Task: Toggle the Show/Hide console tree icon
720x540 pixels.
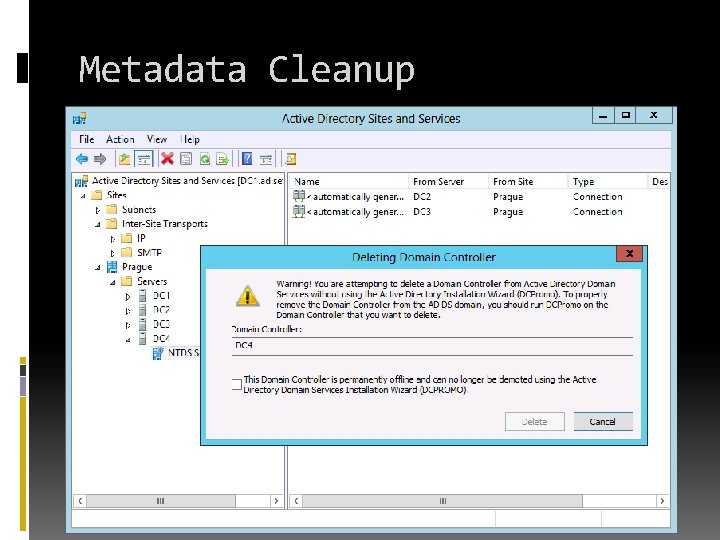Action: point(144,159)
